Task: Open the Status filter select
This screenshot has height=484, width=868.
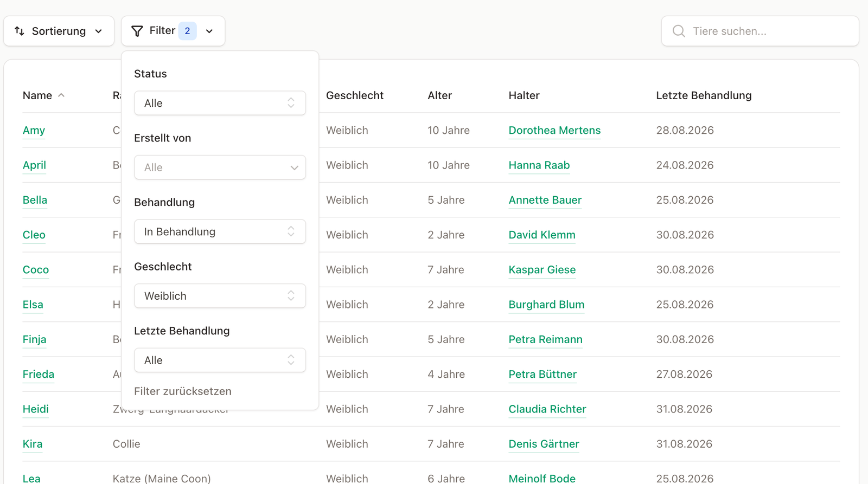Action: point(220,103)
